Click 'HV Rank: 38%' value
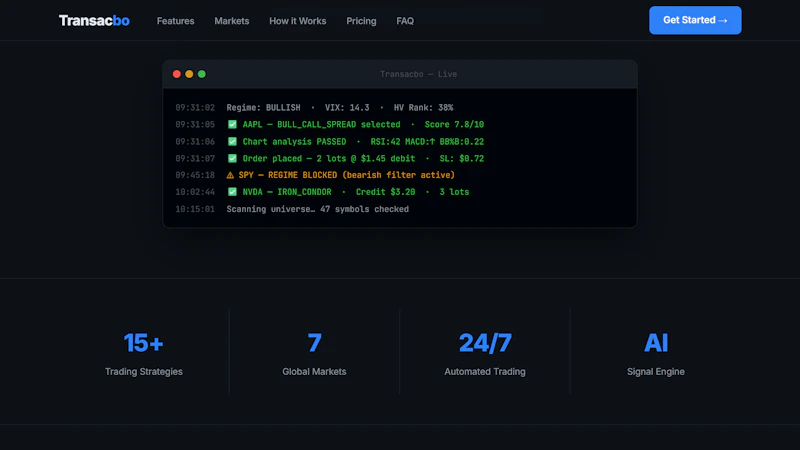 click(x=423, y=108)
